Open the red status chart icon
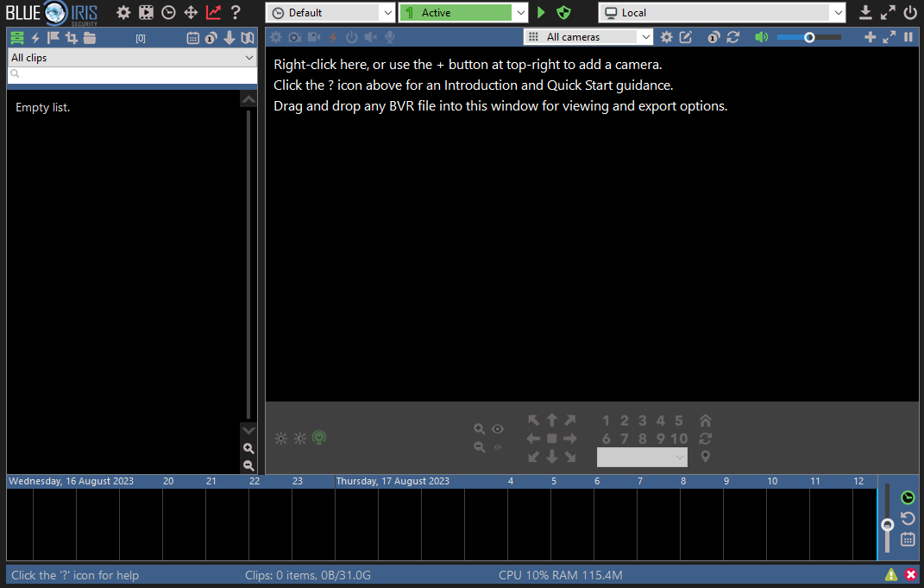The height and width of the screenshot is (588, 924). [x=213, y=12]
